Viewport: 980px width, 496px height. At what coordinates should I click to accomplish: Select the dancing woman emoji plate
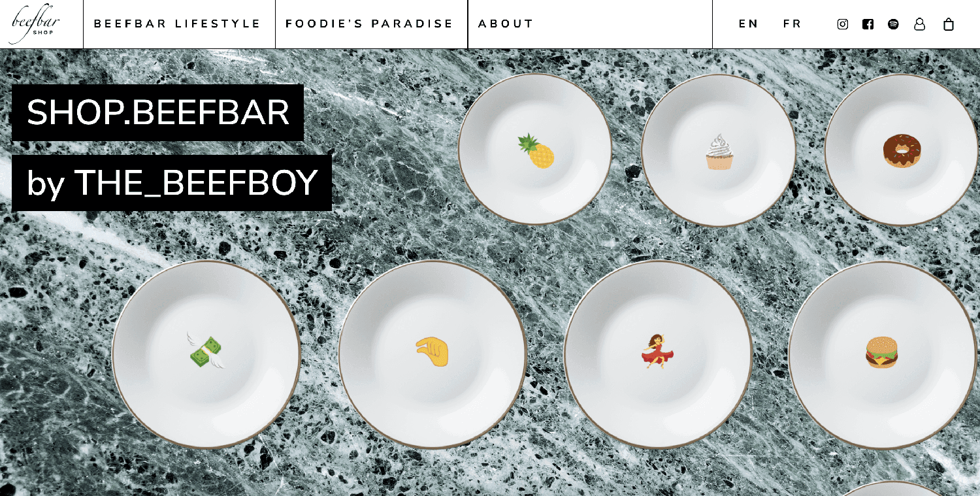pos(658,355)
